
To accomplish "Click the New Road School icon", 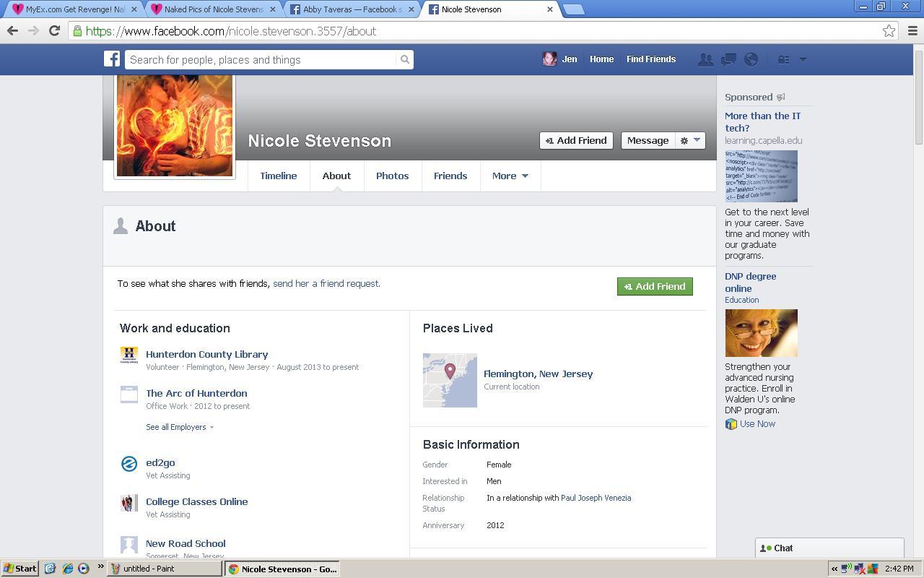I will [x=129, y=544].
